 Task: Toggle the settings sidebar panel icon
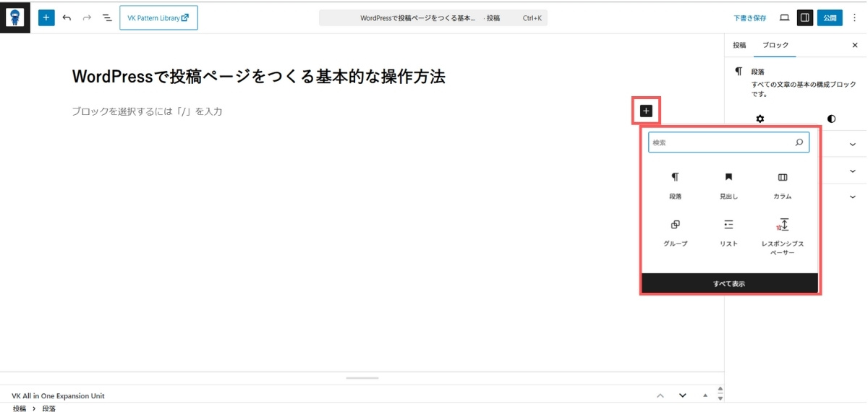pyautogui.click(x=805, y=17)
